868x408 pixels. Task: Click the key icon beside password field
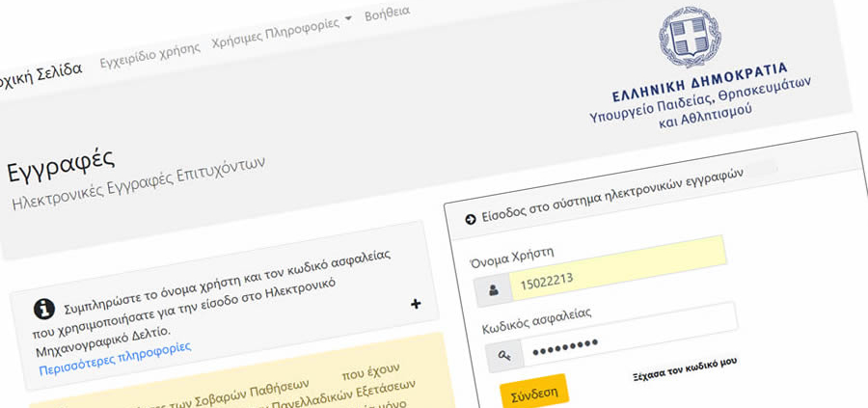tap(504, 357)
